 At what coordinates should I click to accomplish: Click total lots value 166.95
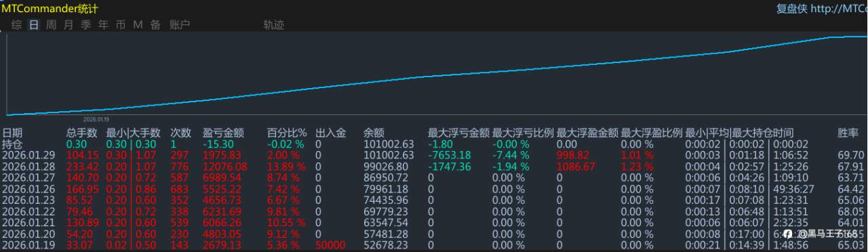coord(82,189)
